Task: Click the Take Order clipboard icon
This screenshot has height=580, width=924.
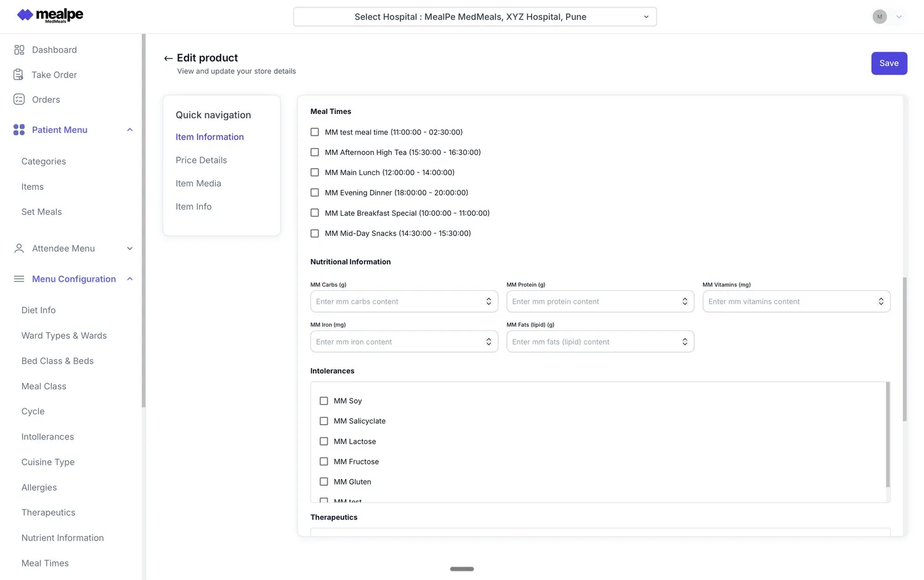Action: tap(18, 75)
